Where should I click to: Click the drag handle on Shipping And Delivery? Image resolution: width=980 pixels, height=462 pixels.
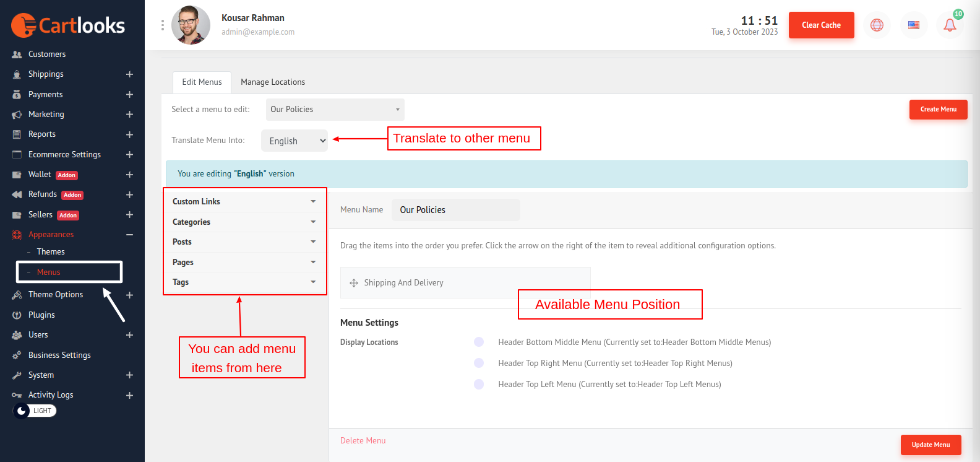click(x=354, y=283)
